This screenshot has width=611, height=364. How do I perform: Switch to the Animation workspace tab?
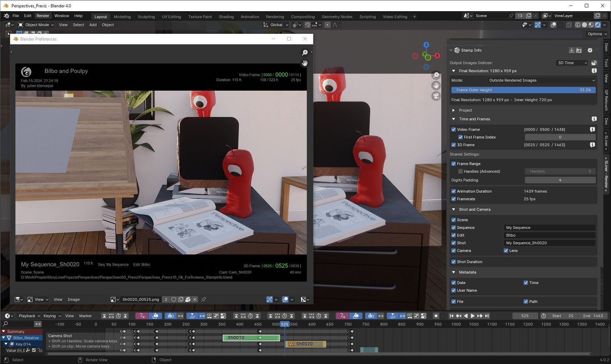(250, 17)
